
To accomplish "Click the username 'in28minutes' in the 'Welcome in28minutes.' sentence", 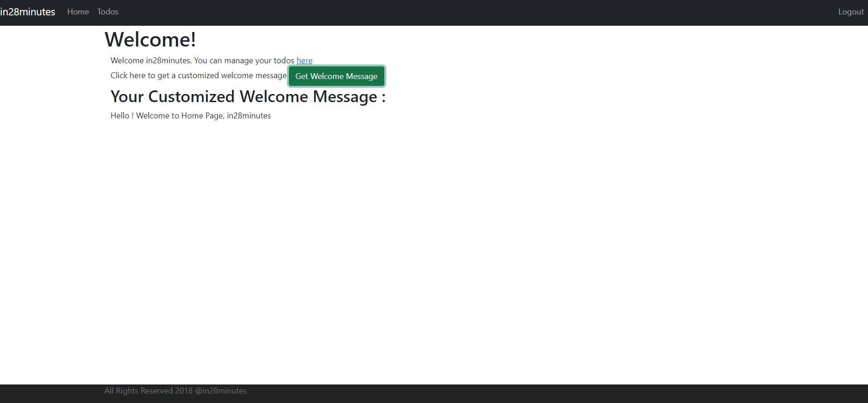I will pos(168,61).
